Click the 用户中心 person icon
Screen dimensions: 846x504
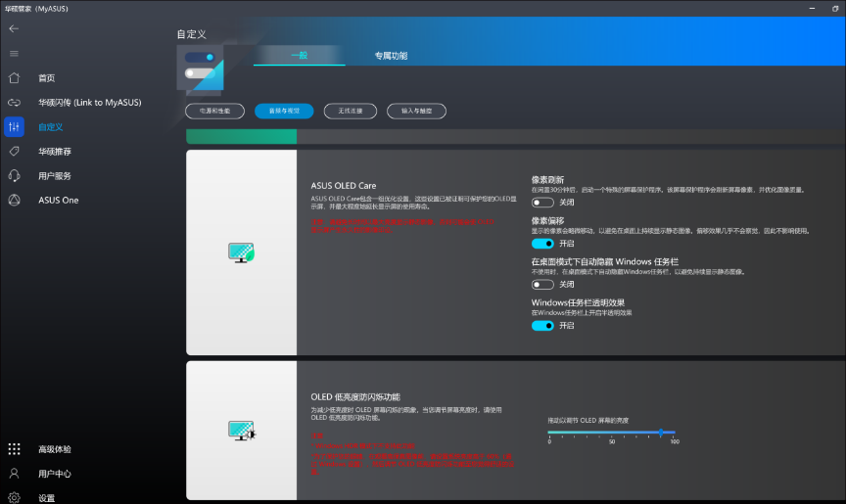tap(14, 474)
